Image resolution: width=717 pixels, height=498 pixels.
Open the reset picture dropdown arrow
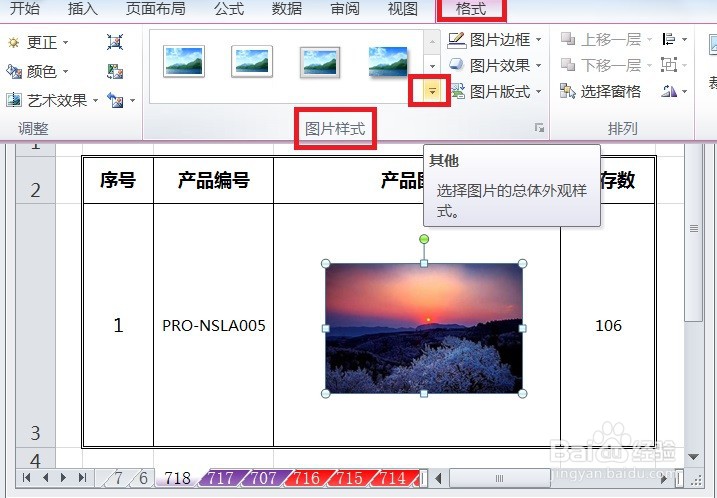132,100
